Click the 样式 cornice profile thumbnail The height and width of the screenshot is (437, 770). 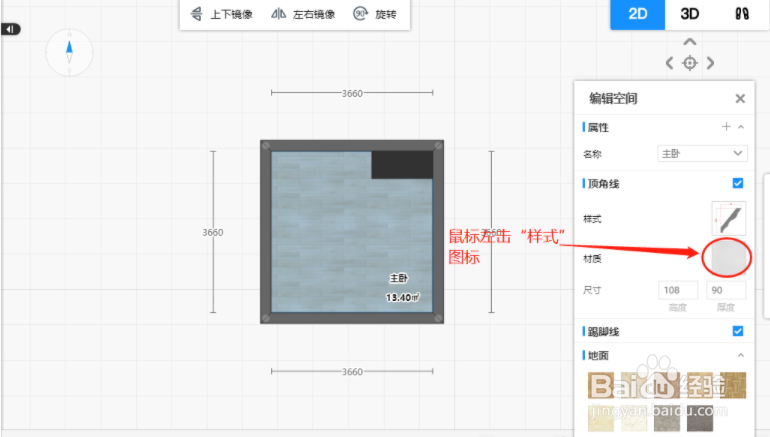click(729, 218)
